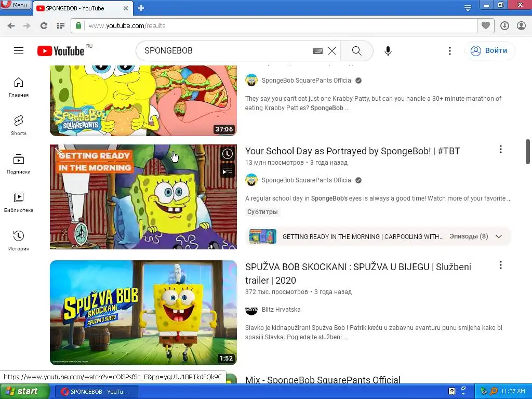532x399 pixels.
Task: Open Mix - SpongeBob SquarePants Official title
Action: click(323, 379)
